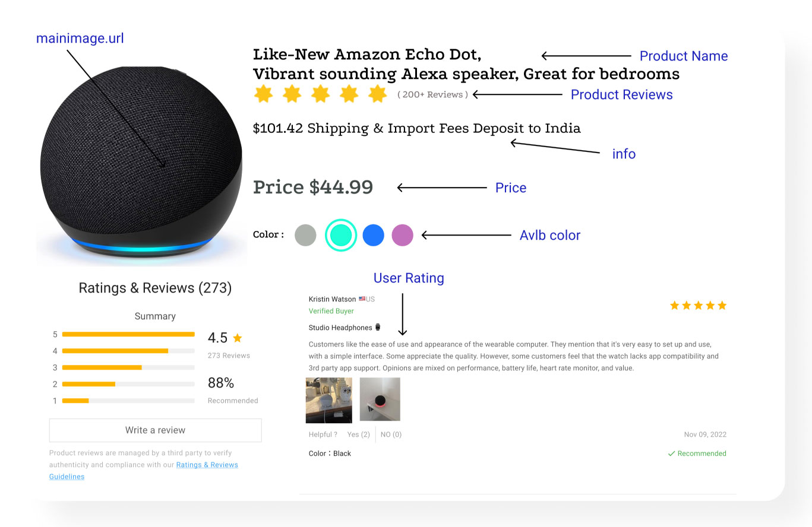Select the gray color option

tap(305, 235)
